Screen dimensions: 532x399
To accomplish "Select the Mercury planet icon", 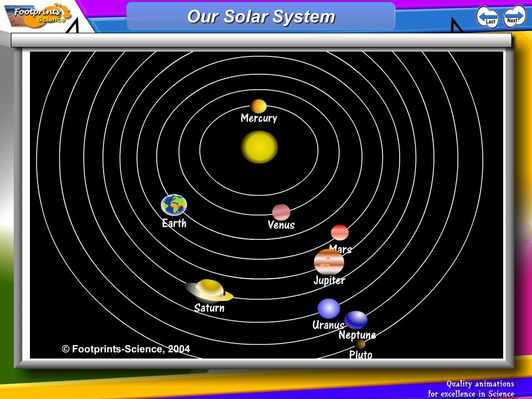I will tap(259, 106).
